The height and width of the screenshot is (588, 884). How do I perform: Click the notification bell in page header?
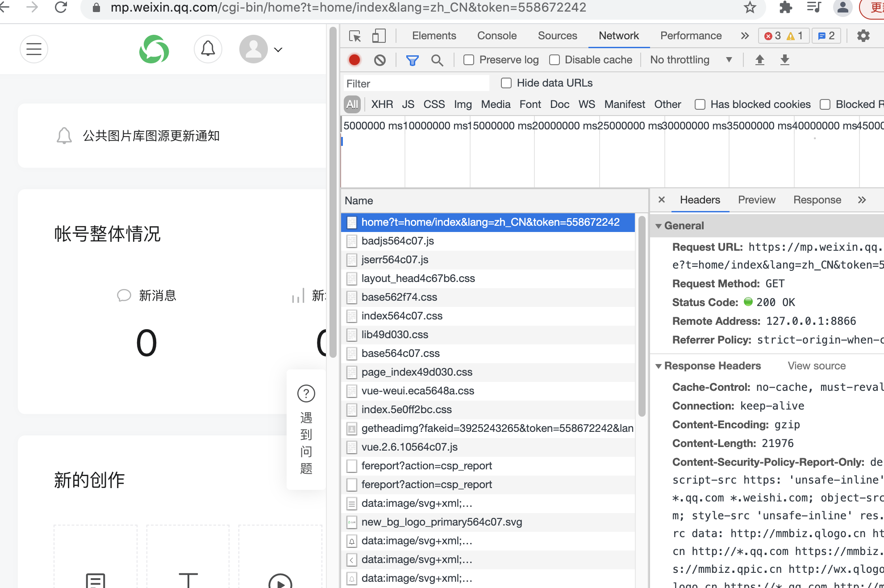(x=208, y=49)
